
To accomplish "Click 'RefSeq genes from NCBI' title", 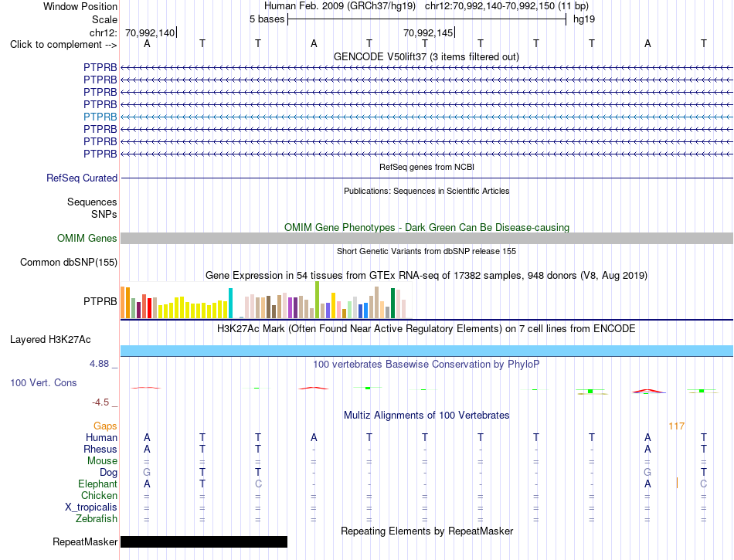I will click(426, 167).
